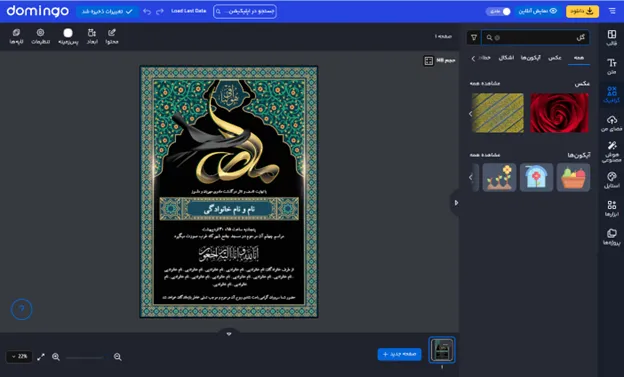Select the icons (آیکون‌ها) tab
The image size is (624, 377).
point(531,58)
